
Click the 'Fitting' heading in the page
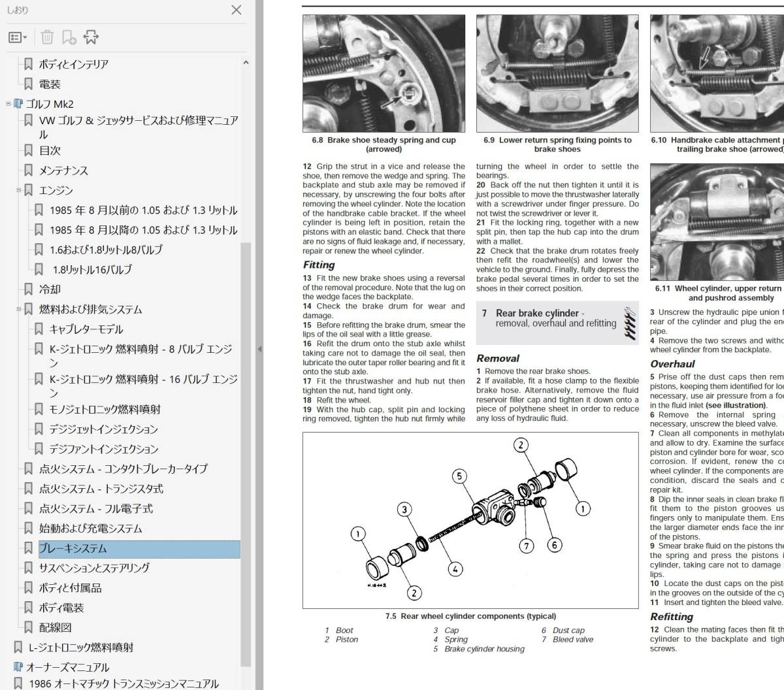[319, 265]
